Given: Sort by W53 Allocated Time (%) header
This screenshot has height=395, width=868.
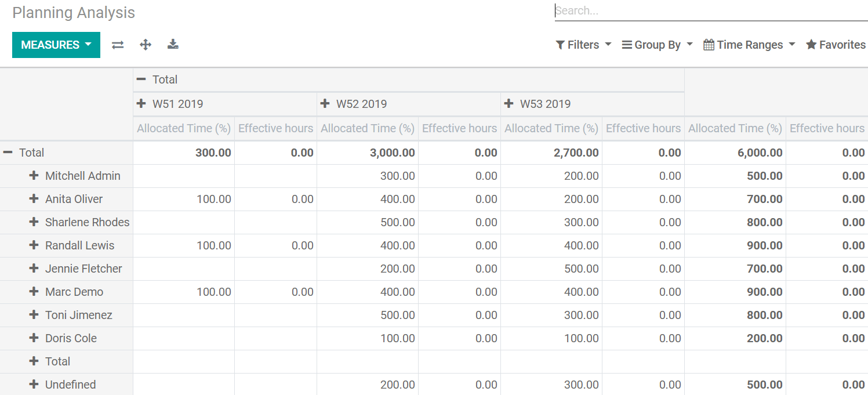Looking at the screenshot, I should click(x=551, y=129).
